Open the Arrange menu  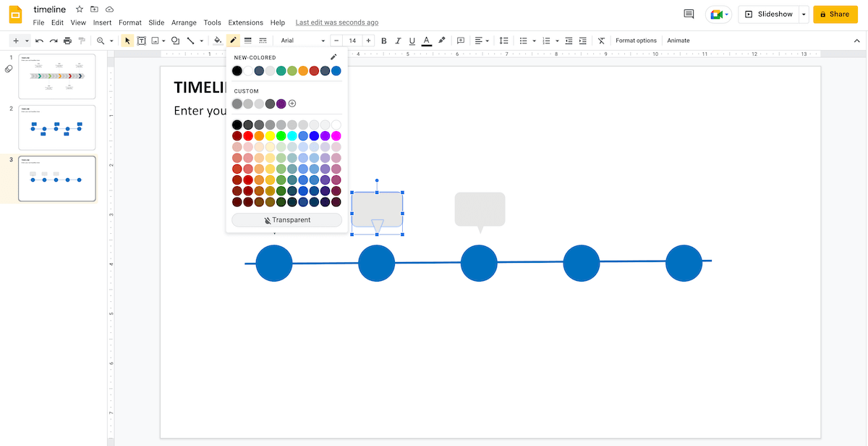[x=184, y=22]
